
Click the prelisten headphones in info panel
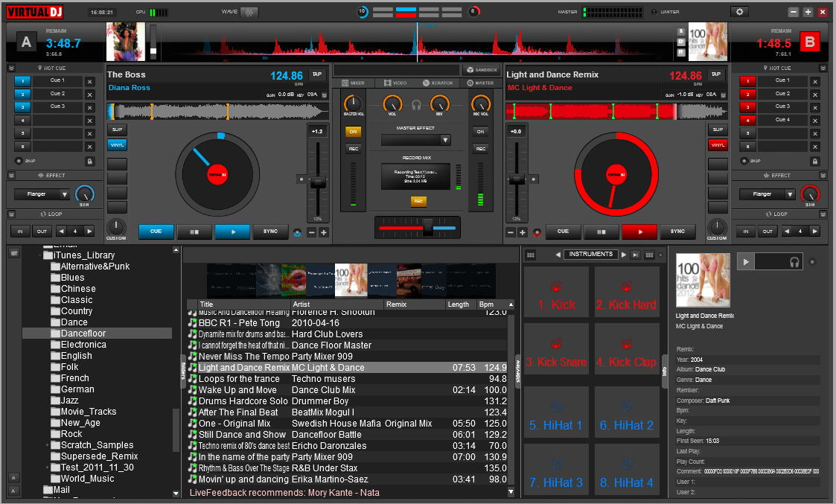coord(794,262)
